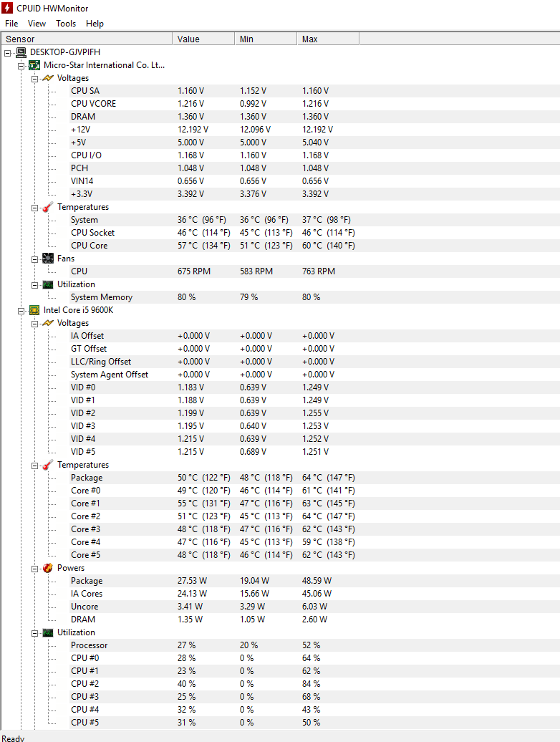
Task: Select the VIN14 row
Action: pos(314,180)
